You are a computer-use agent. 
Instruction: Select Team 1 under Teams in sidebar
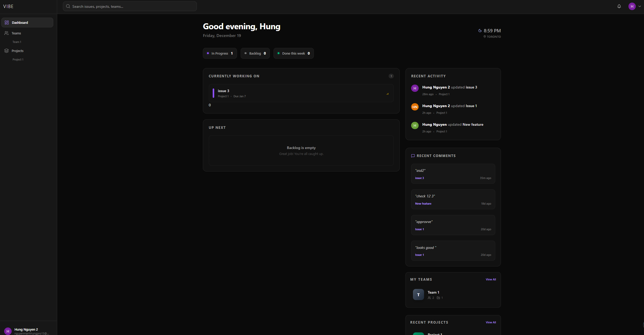point(17,42)
